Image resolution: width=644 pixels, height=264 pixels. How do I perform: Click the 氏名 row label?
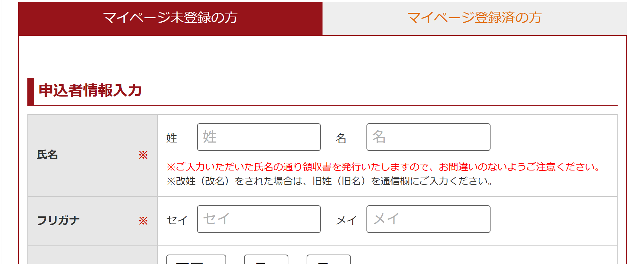pos(47,155)
